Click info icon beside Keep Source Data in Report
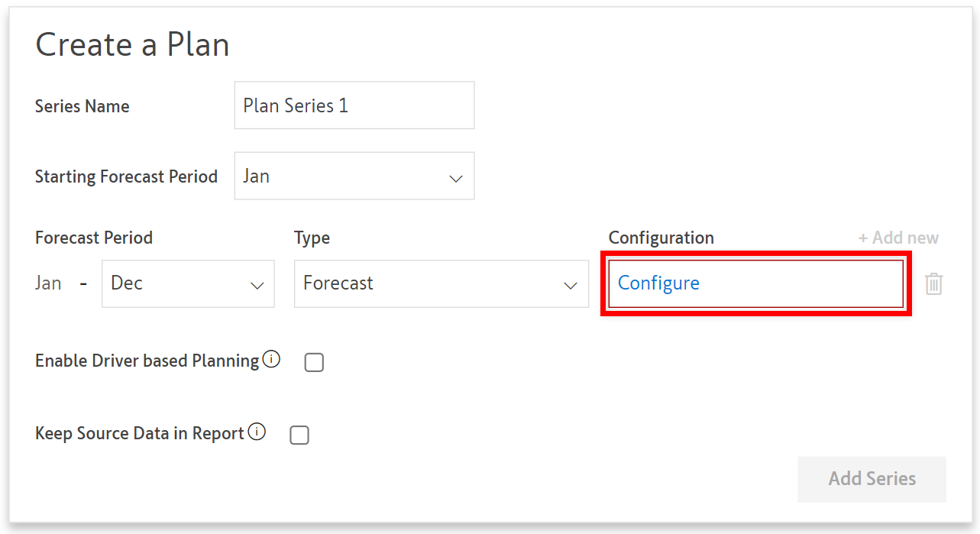 click(x=257, y=432)
